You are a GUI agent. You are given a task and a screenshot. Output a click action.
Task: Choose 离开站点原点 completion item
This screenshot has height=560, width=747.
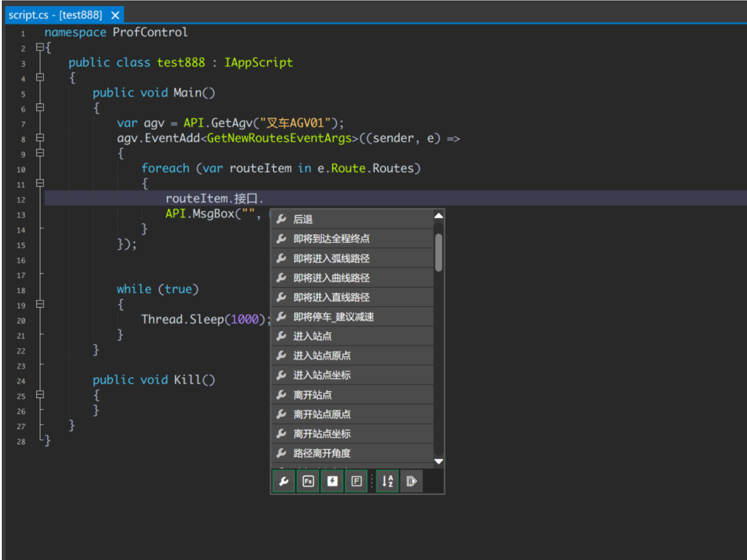352,414
